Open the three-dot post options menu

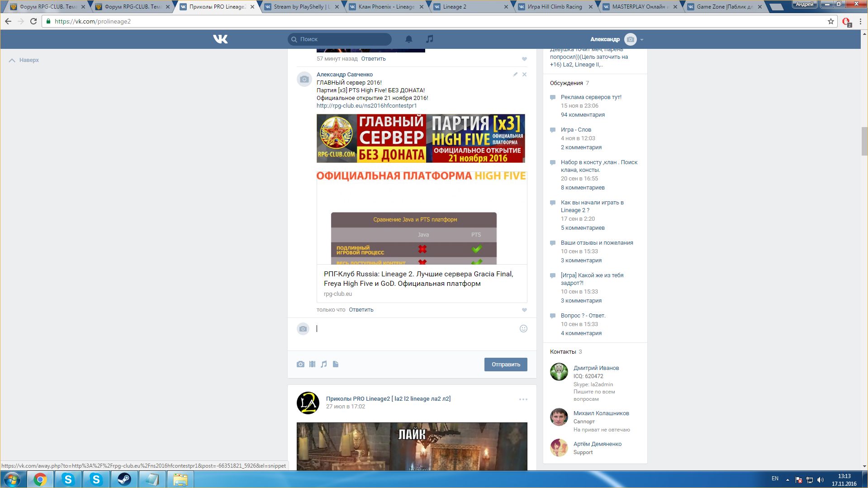click(523, 399)
